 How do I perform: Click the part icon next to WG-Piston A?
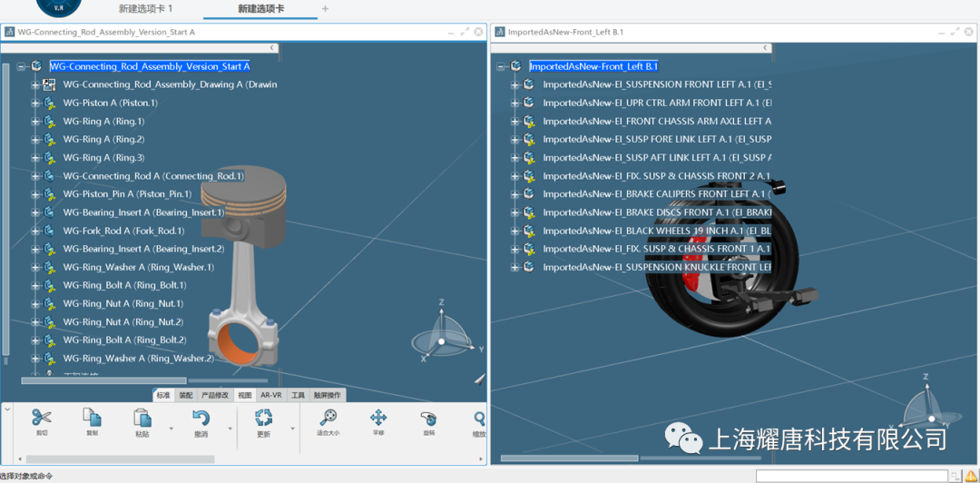point(49,103)
